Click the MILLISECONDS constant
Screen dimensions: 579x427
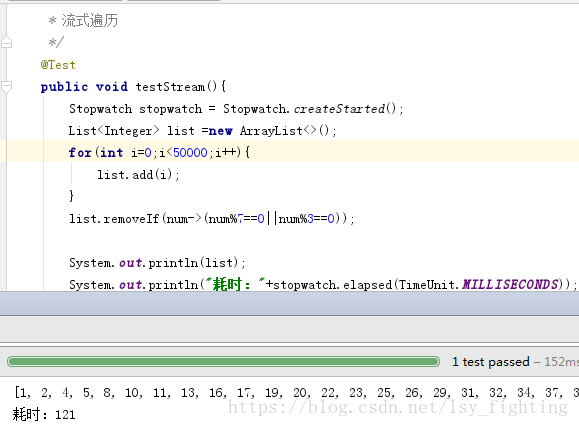510,284
